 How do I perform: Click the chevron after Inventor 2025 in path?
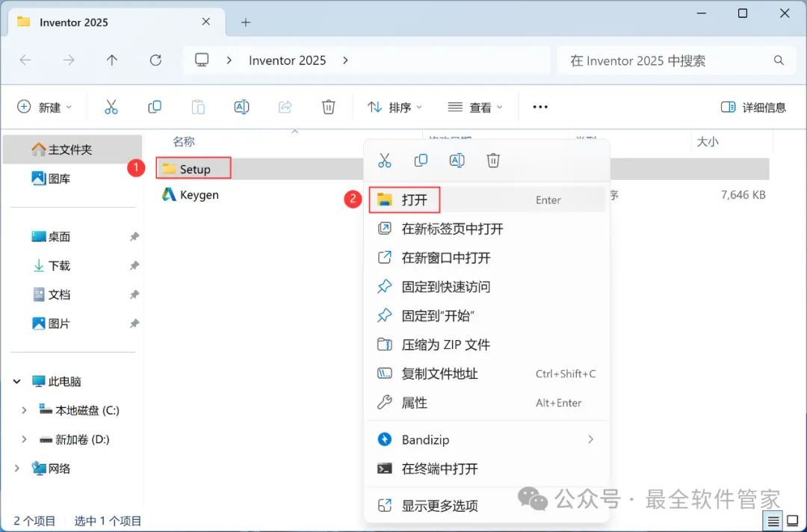point(345,61)
